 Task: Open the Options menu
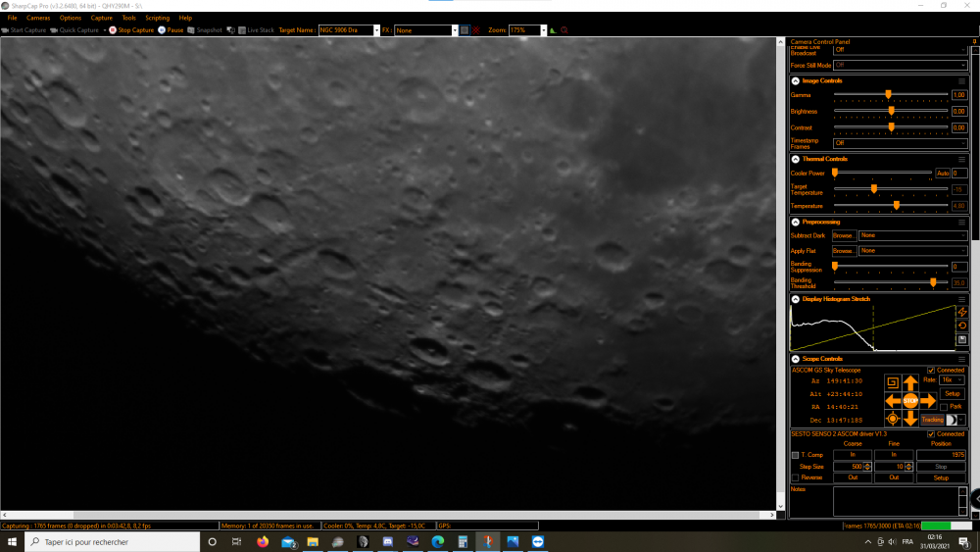pos(71,18)
